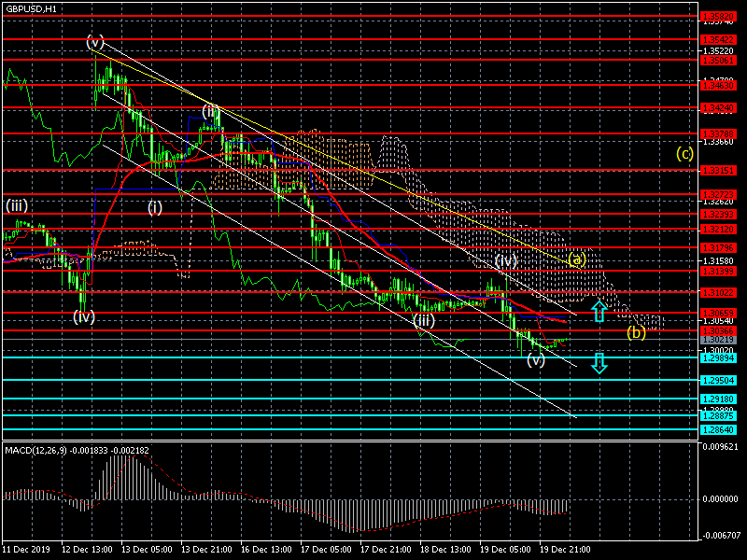
Task: Select the 1.34240 price level tag
Action: 718,108
